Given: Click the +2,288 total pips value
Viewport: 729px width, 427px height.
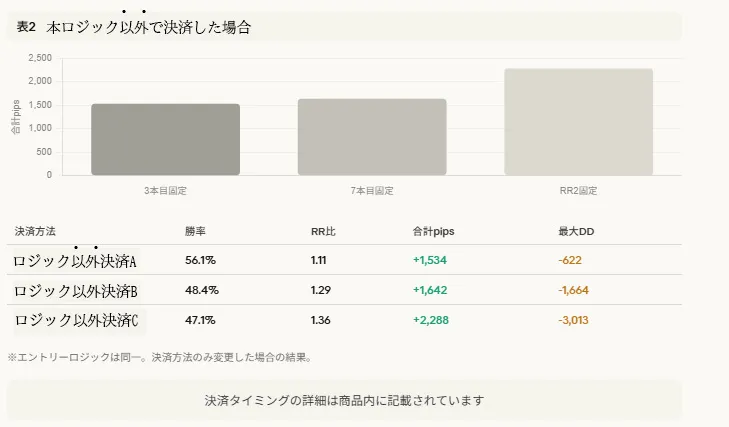Looking at the screenshot, I should pos(432,321).
